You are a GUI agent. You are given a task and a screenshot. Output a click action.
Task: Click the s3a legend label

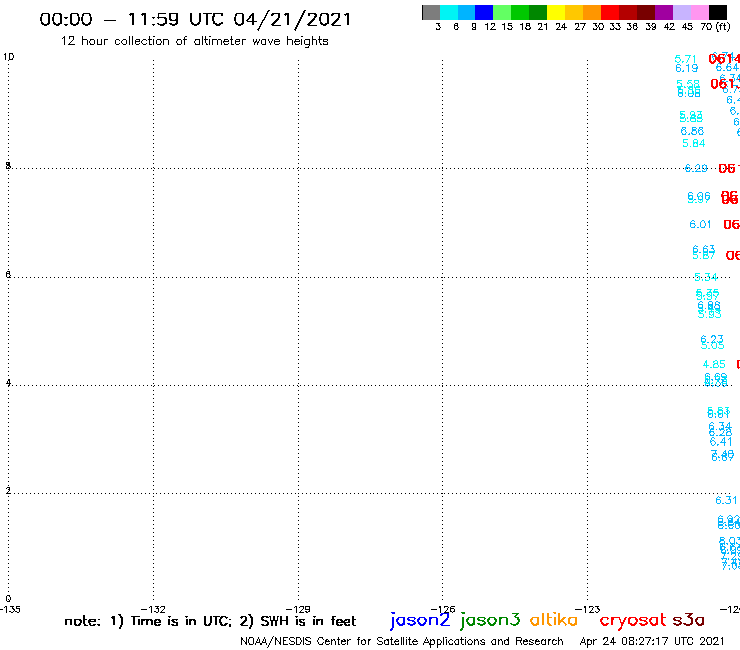(688, 620)
